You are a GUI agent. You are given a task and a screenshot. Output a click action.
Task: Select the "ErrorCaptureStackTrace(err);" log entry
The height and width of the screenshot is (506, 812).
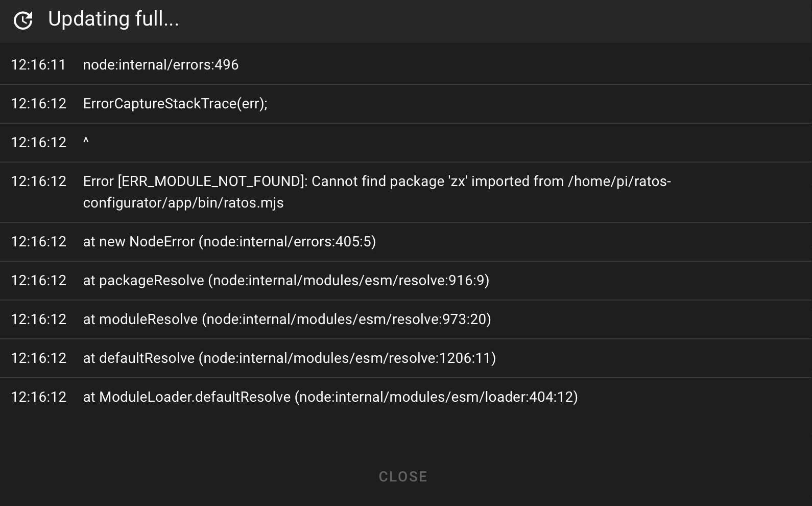tap(175, 104)
